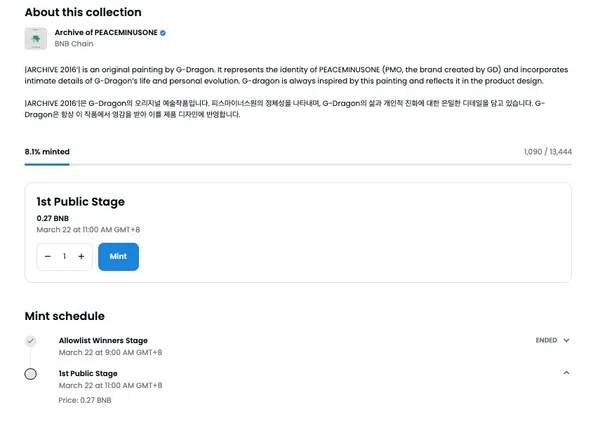Click the ENDED status label
This screenshot has height=433, width=600.
[546, 340]
